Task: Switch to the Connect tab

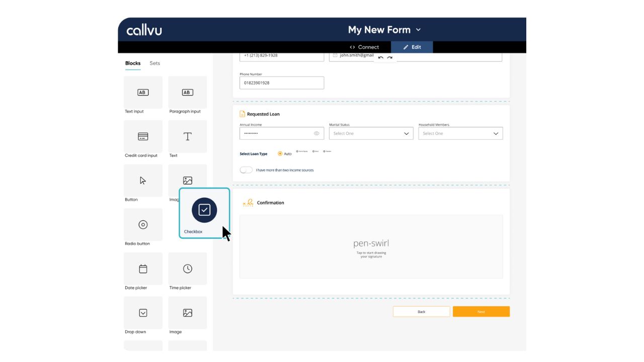Action: [364, 47]
